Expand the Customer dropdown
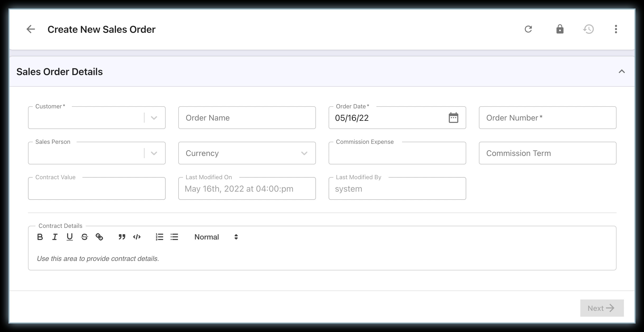The image size is (644, 332). [x=154, y=118]
